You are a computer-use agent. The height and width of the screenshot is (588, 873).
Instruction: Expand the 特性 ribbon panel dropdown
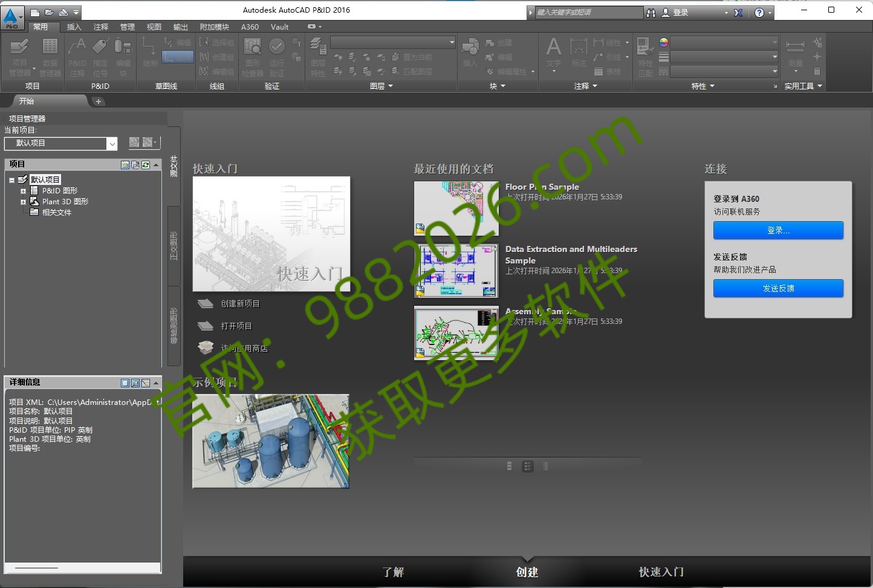[703, 86]
